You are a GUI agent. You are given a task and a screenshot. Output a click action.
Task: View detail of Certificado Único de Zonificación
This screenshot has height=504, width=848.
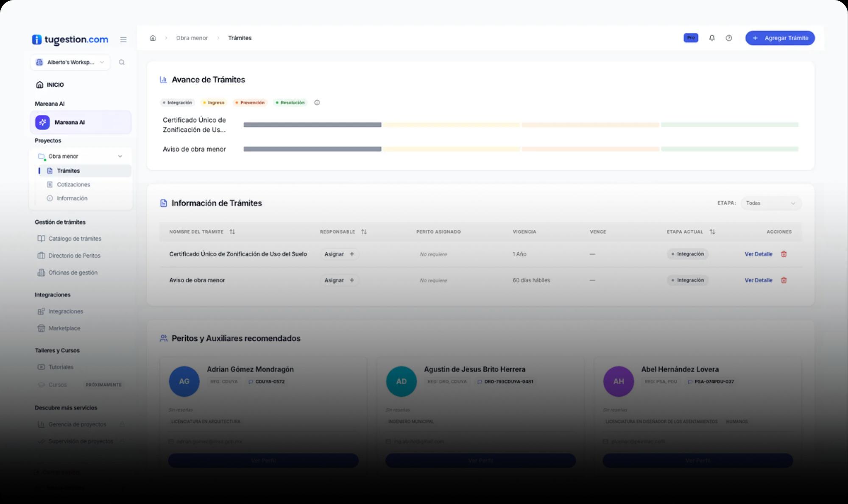[x=759, y=254]
